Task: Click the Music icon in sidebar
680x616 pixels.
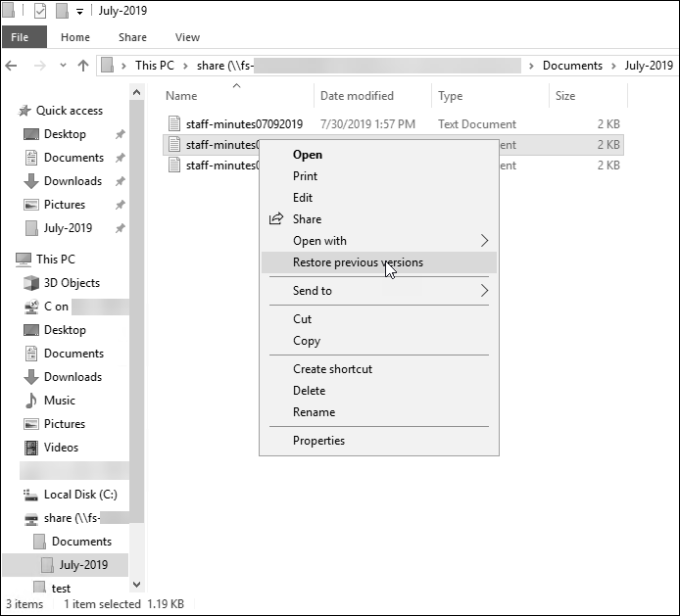Action: (x=31, y=401)
